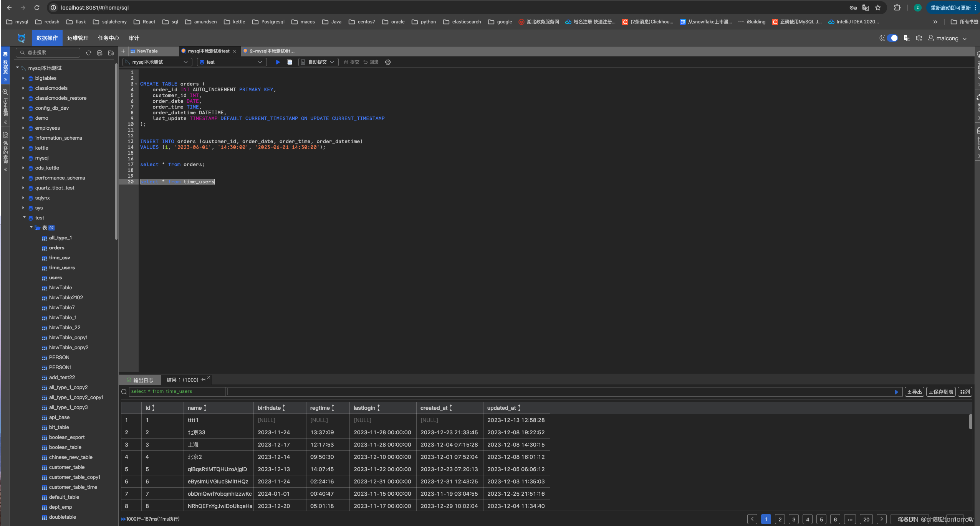This screenshot has height=526, width=980.
Task: Click the plus icon to add a new tab
Action: click(x=123, y=51)
